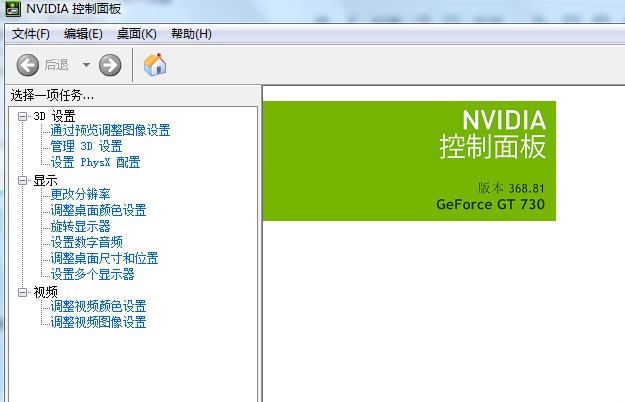The width and height of the screenshot is (625, 402).
Task: Open the 编辑(E) menu
Action: pos(83,34)
